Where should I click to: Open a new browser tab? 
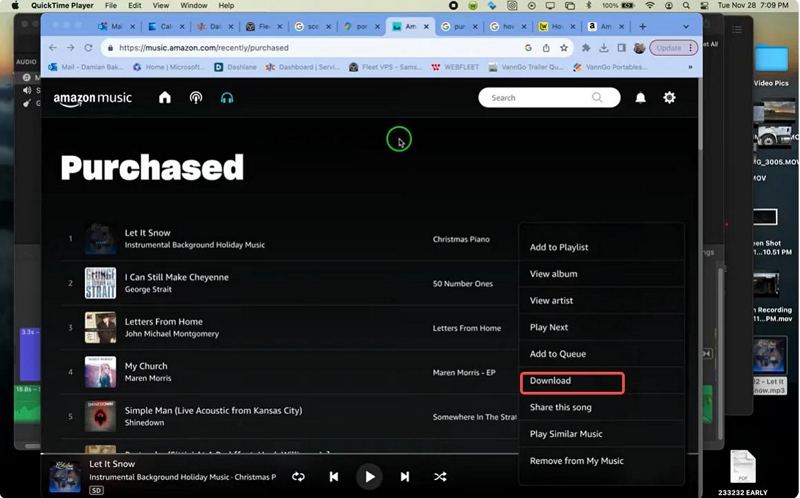point(642,27)
